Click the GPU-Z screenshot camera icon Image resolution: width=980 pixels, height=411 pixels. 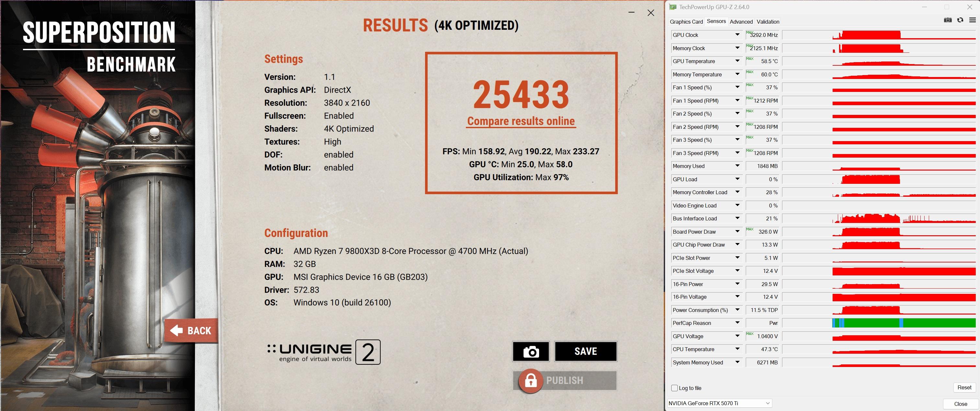(948, 20)
